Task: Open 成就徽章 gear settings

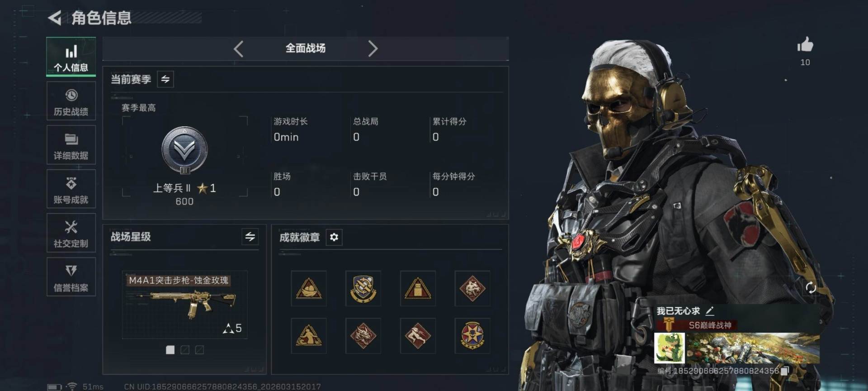Action: tap(334, 237)
